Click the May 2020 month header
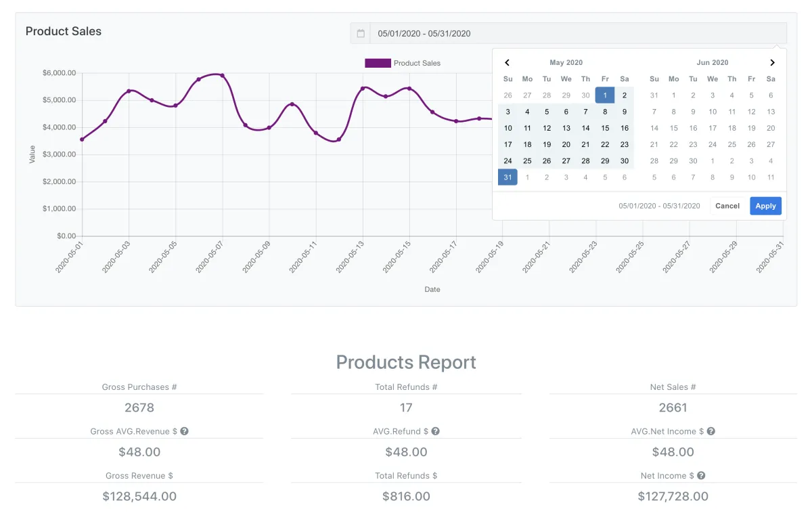Image resolution: width=812 pixels, height=526 pixels. click(566, 62)
